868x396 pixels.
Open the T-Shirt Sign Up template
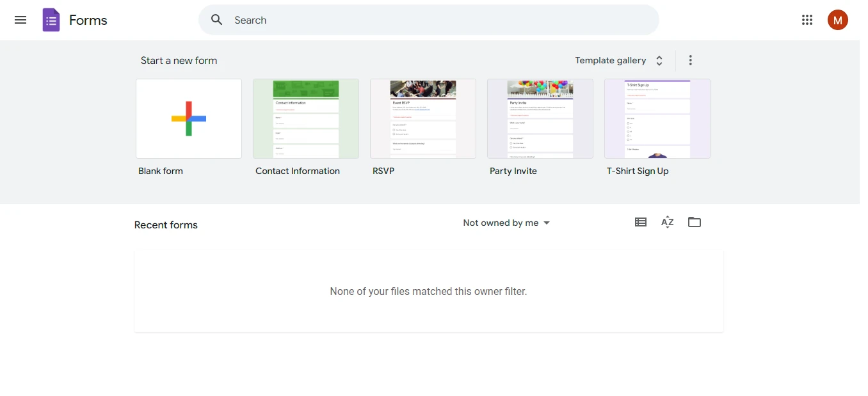coord(657,118)
